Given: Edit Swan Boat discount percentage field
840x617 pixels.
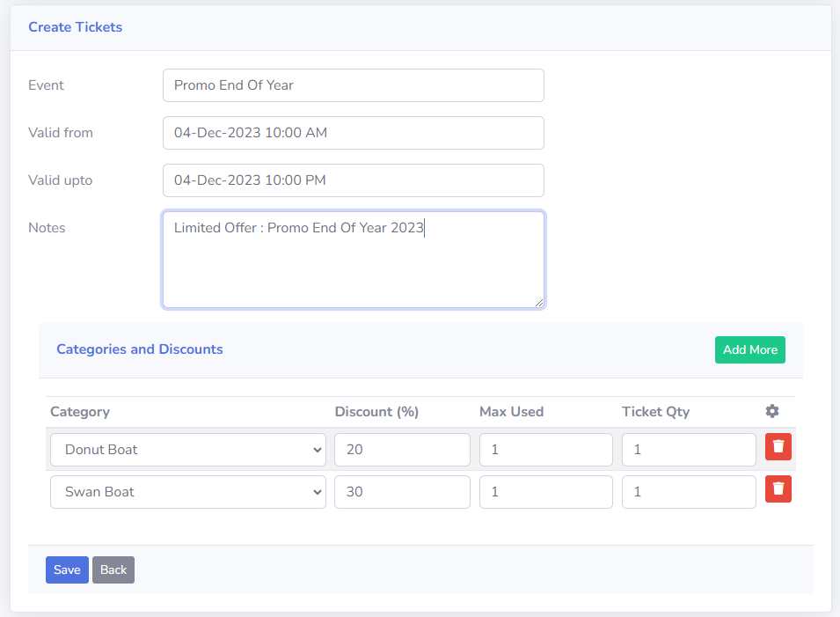Looking at the screenshot, I should (x=402, y=492).
